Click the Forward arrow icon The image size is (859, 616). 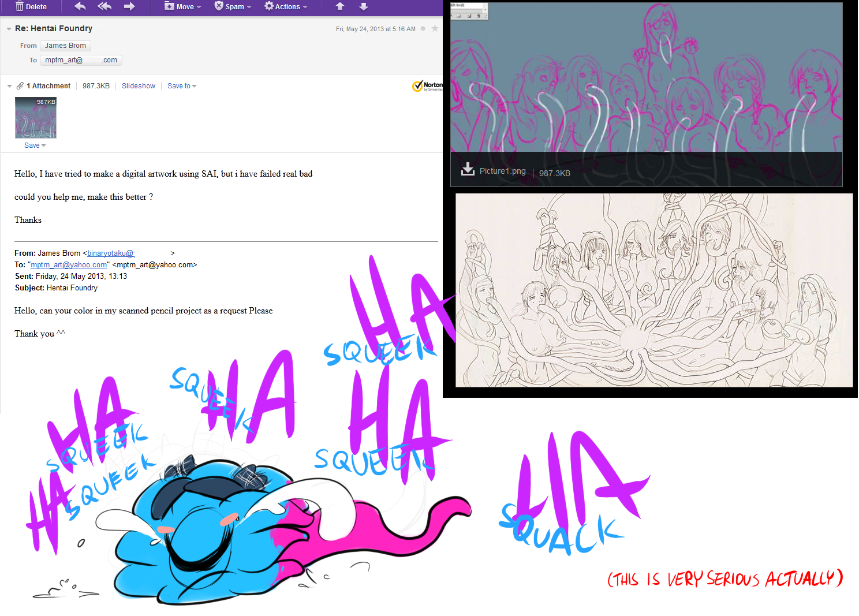click(129, 6)
